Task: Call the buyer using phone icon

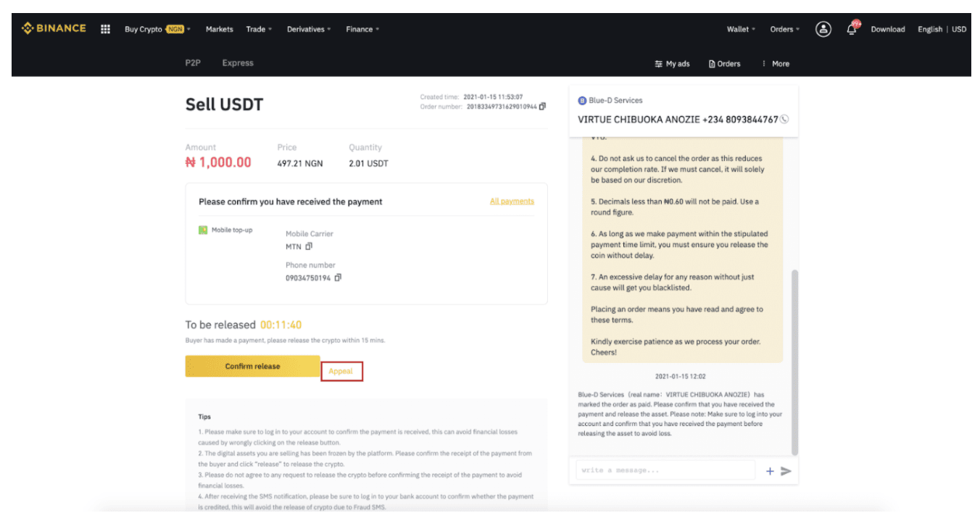Action: pyautogui.click(x=784, y=119)
